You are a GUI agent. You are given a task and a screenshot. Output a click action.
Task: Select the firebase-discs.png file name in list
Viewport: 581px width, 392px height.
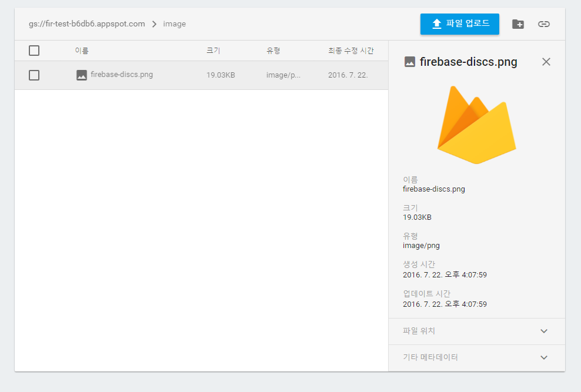(122, 75)
